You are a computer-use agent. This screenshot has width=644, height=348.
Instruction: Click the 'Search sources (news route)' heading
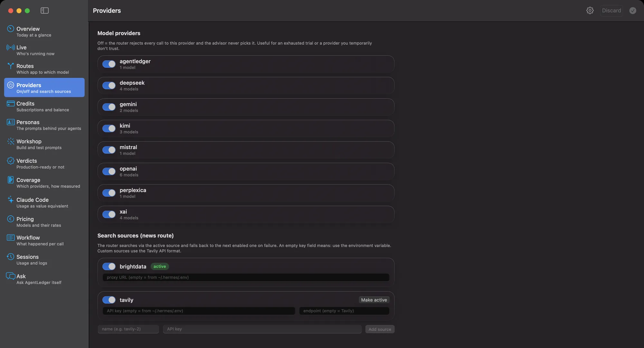tap(136, 236)
